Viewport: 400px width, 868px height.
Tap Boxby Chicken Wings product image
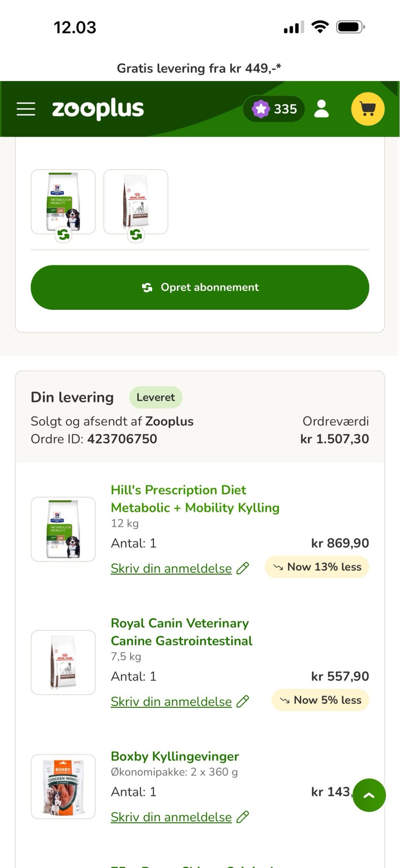(x=63, y=786)
